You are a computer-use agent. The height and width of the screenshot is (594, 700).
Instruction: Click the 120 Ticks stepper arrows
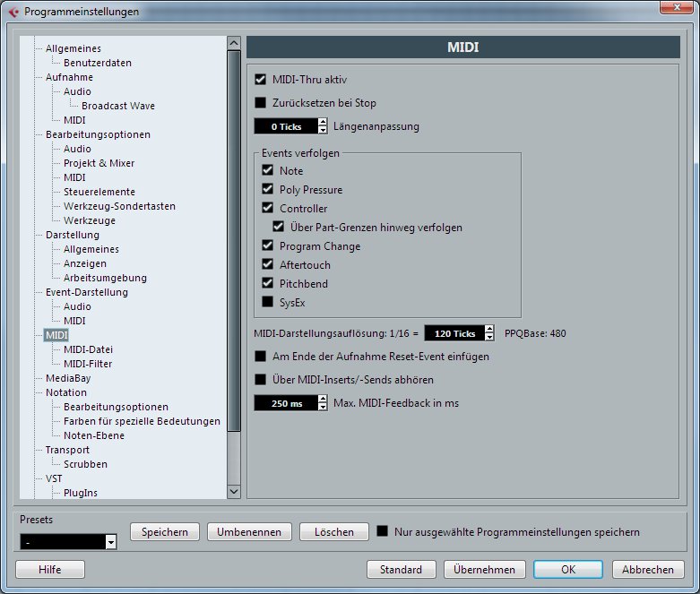489,333
